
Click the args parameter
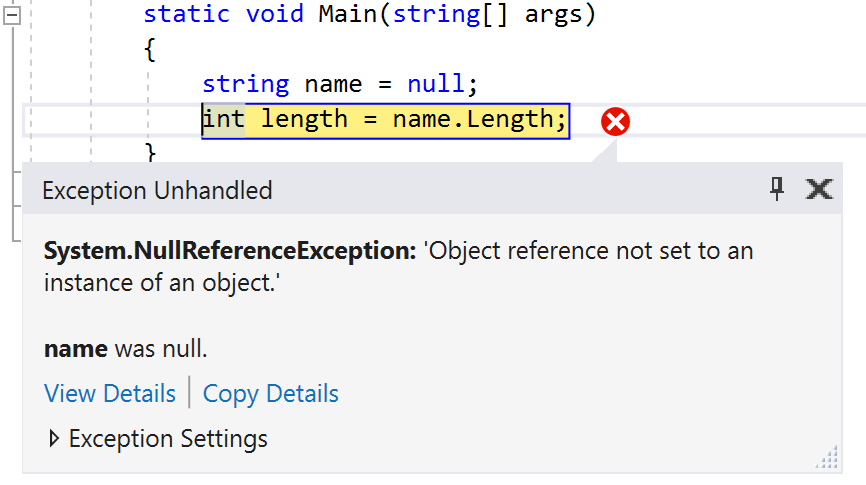553,15
